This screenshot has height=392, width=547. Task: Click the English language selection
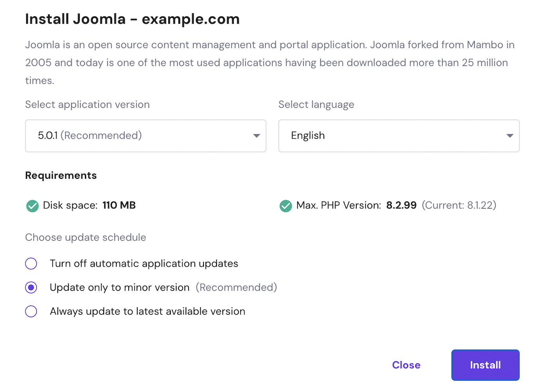(308, 135)
